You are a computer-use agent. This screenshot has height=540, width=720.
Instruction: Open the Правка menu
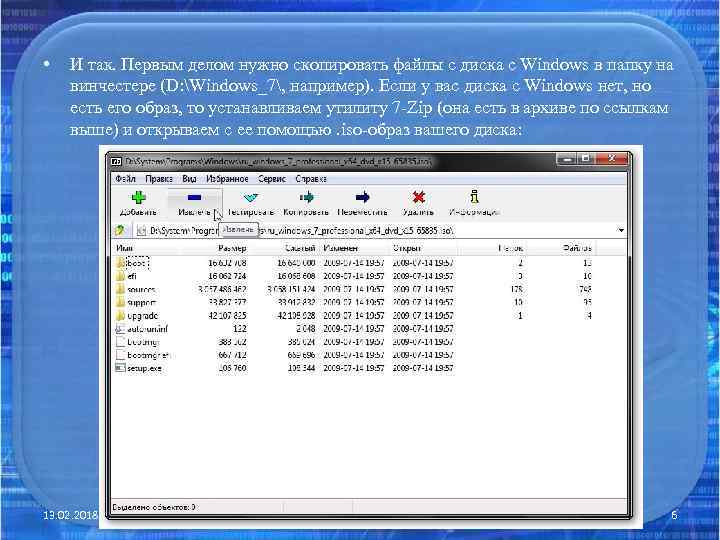point(159,179)
